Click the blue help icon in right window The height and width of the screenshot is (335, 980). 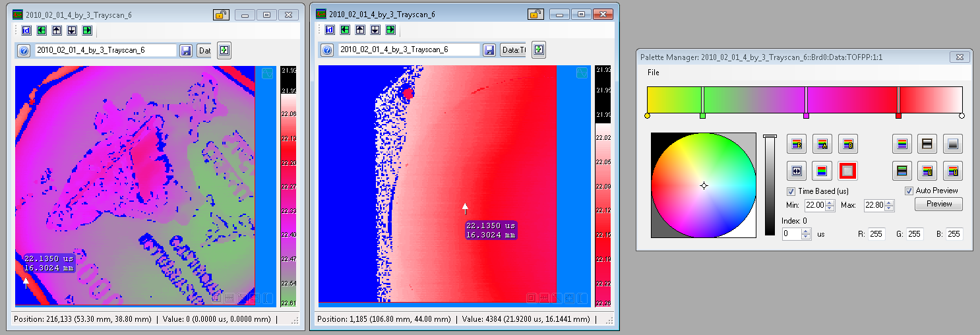(x=326, y=50)
